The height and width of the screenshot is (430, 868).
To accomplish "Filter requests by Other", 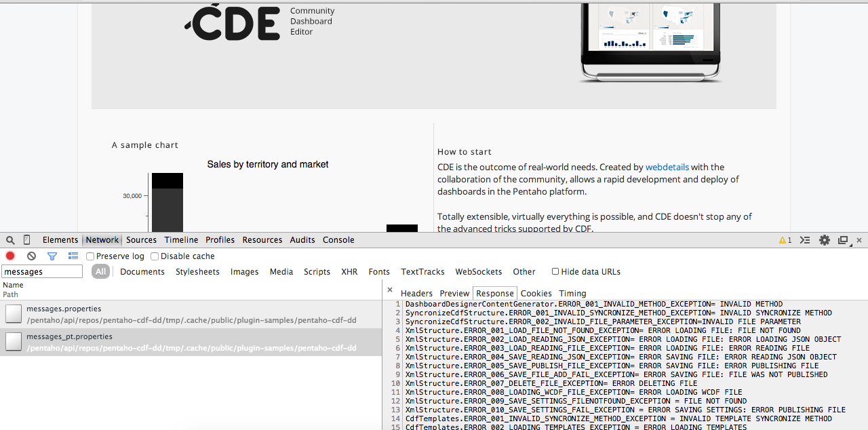I will click(x=524, y=272).
